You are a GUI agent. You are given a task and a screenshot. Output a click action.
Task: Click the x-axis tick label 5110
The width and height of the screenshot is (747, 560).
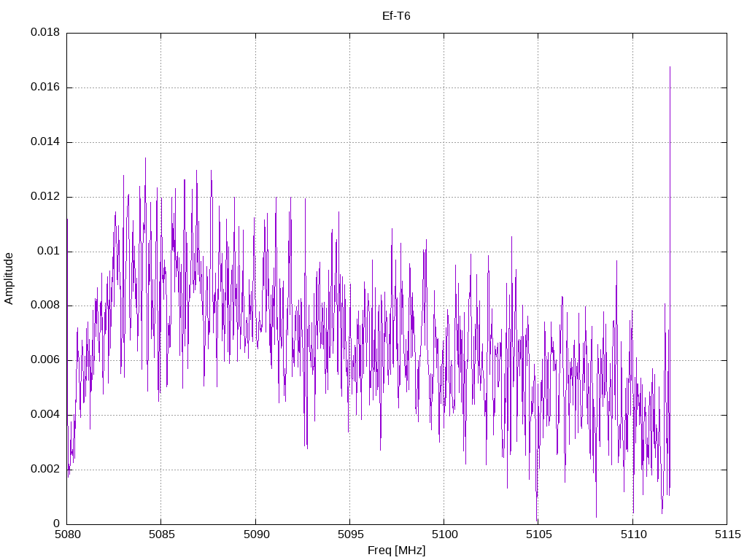click(634, 534)
